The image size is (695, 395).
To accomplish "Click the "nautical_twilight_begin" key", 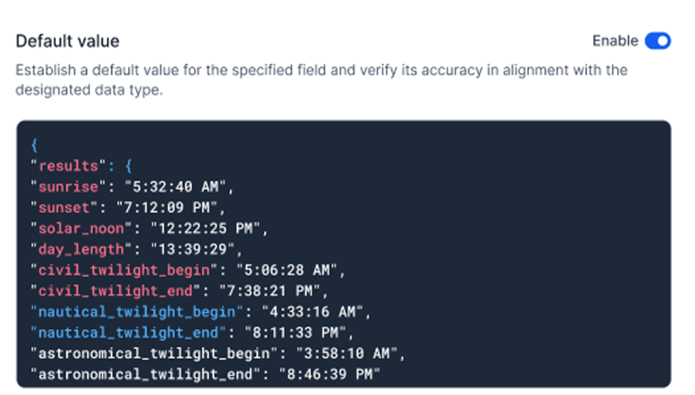I will click(x=137, y=312).
